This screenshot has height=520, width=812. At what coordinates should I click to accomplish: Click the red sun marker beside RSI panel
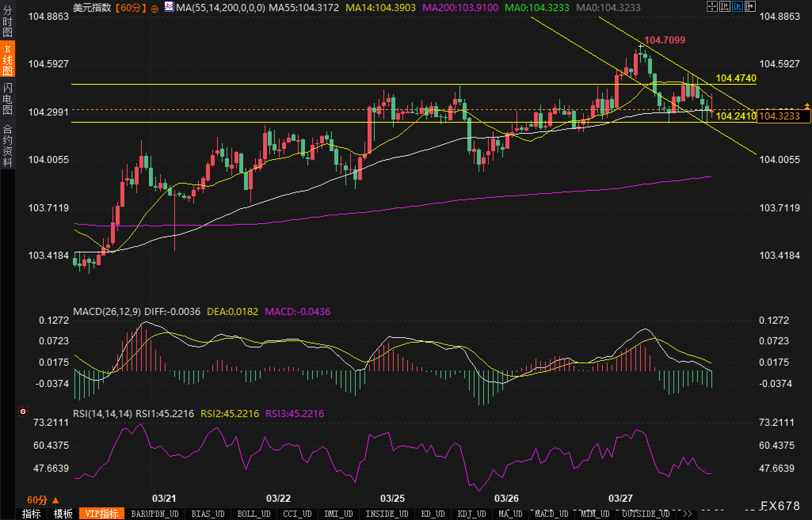tap(23, 412)
